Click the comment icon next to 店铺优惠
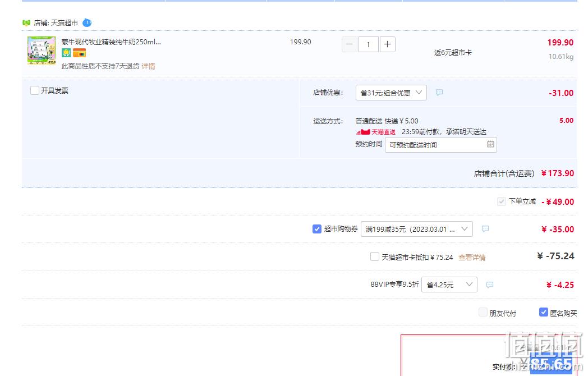Viewport: 588px width, 376px height. point(439,92)
